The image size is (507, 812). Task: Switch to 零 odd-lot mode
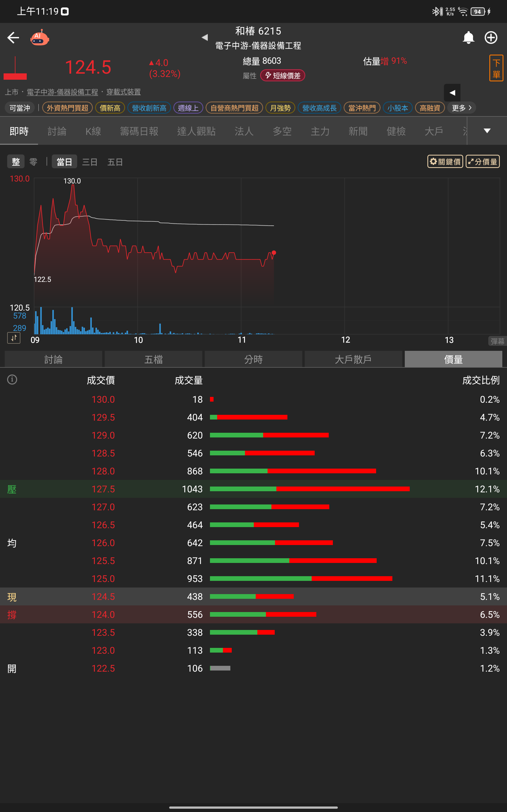coord(33,162)
